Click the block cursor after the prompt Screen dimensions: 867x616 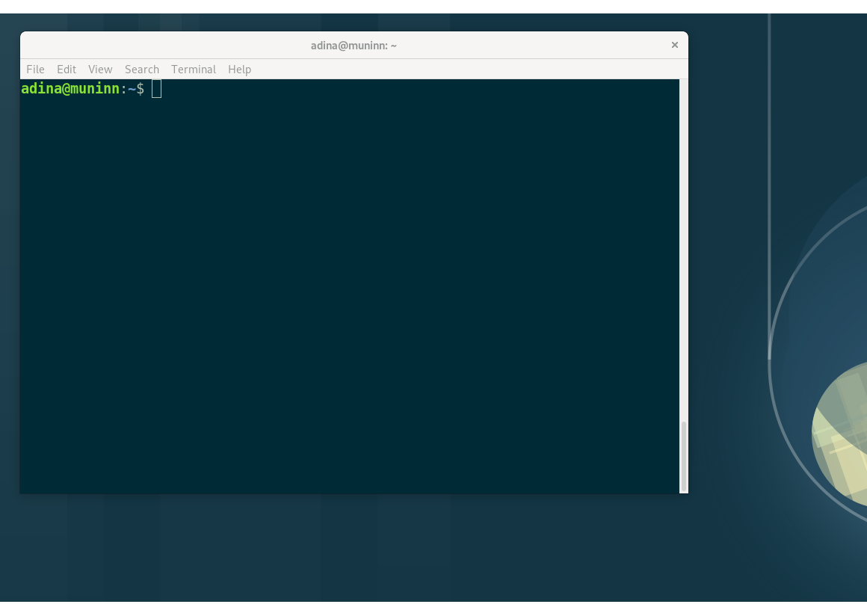pos(156,89)
